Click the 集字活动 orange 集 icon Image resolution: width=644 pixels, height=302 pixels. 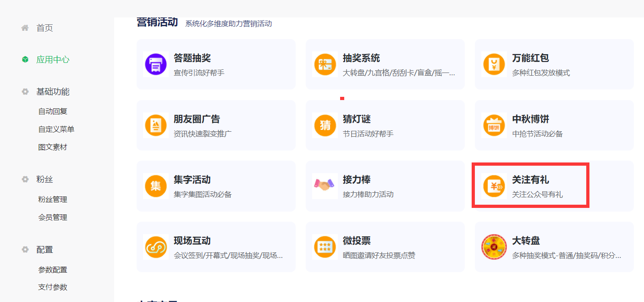[x=155, y=186]
